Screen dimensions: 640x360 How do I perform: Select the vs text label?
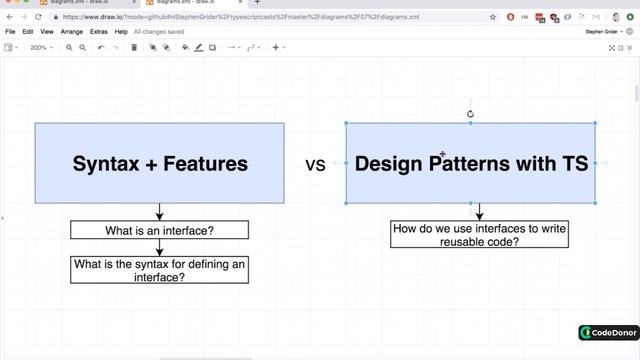coord(315,164)
